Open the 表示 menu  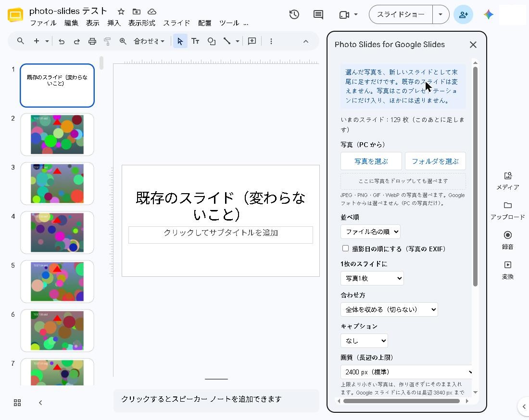point(92,23)
